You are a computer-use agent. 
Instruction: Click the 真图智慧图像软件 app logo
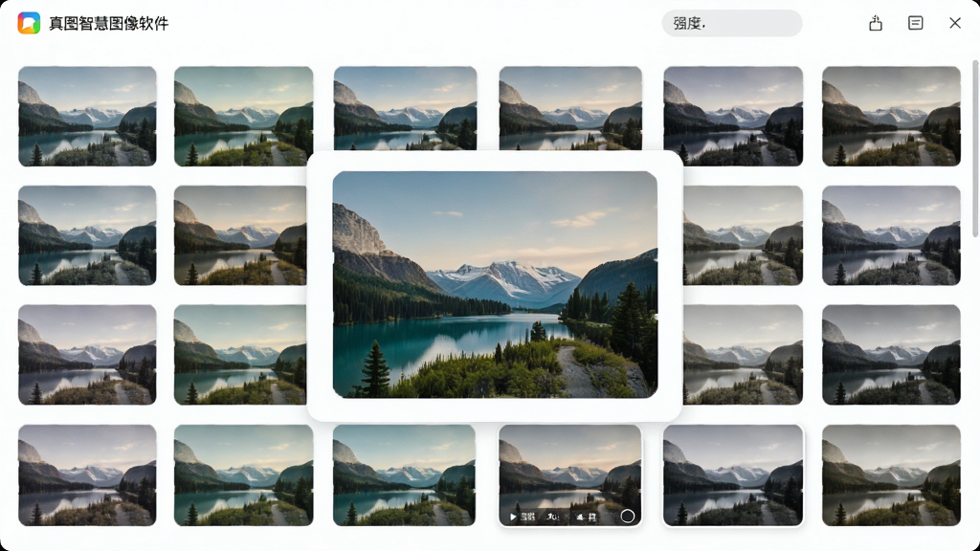click(29, 23)
